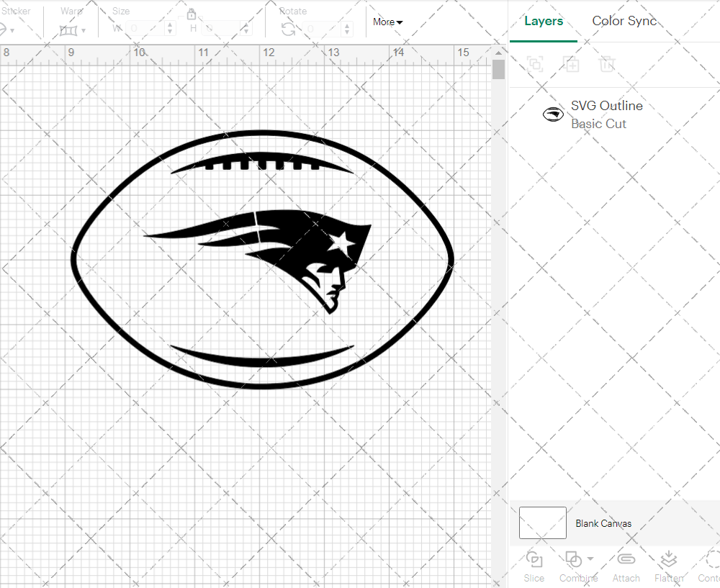Click the Basic Cut operation label
The height and width of the screenshot is (588, 720).
pyautogui.click(x=598, y=124)
